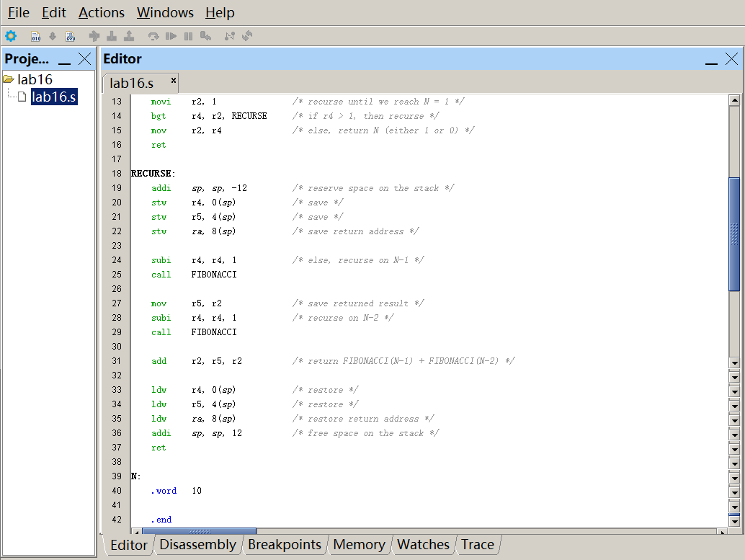The image size is (745, 560).
Task: Open system settings gear icon
Action: point(11,35)
